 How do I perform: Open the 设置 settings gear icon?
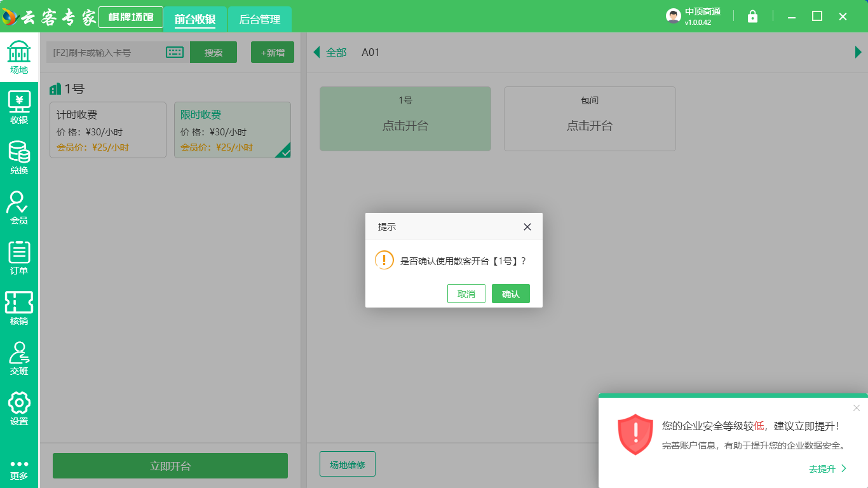click(19, 409)
